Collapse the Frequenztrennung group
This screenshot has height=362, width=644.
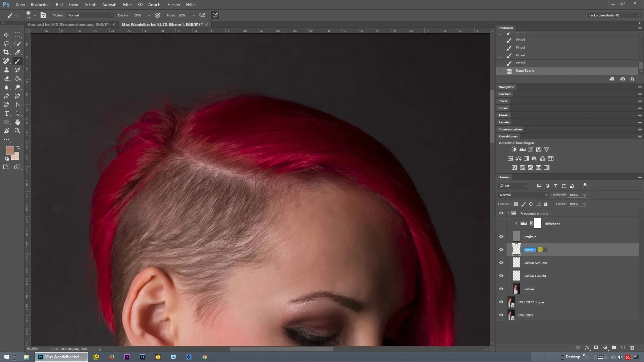508,213
